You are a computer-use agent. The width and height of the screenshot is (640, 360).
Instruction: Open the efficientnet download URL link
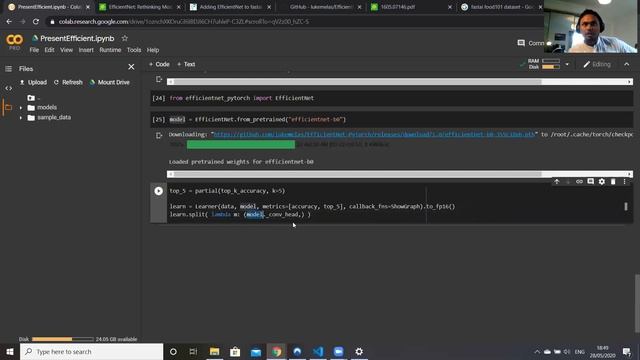pyautogui.click(x=374, y=134)
